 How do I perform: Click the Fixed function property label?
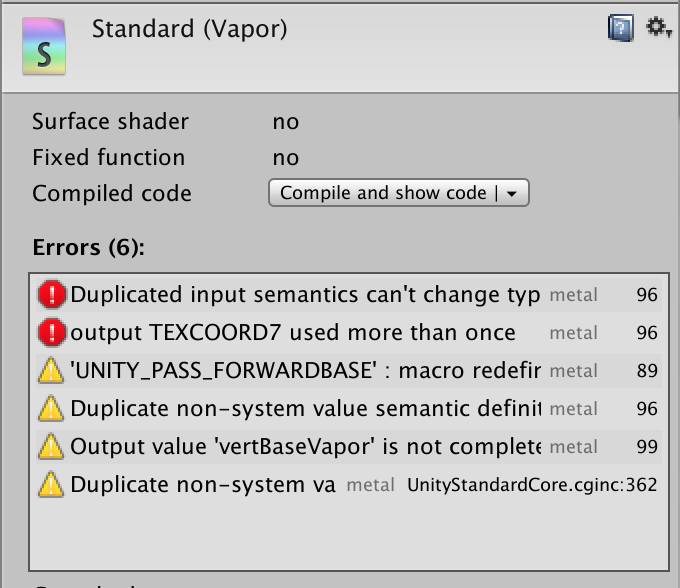pos(108,158)
